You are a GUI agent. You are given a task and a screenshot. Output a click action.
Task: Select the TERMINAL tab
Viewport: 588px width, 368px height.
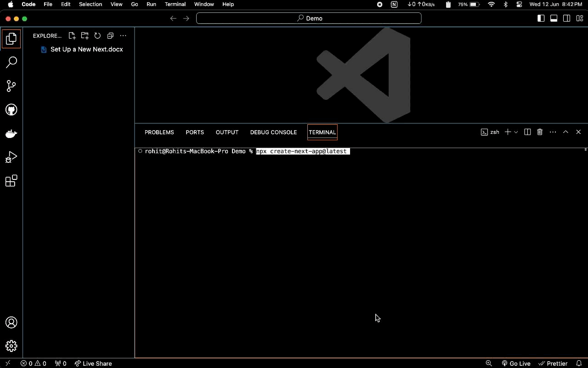click(x=322, y=132)
